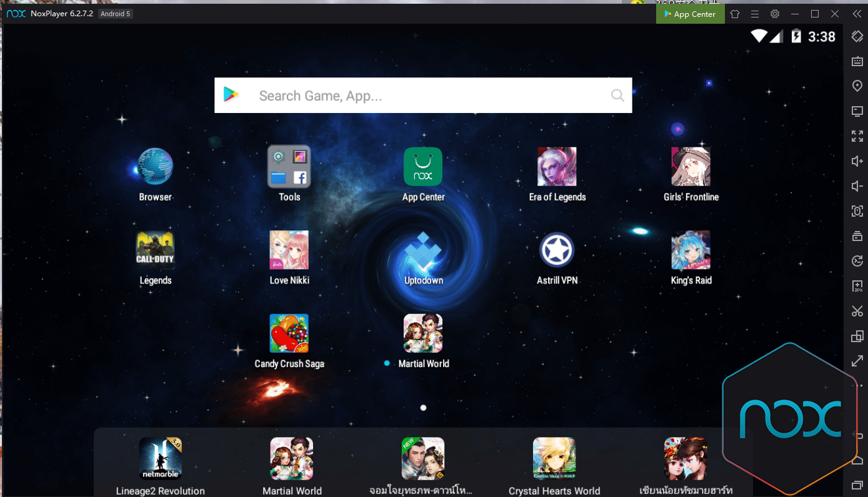Screen dimensions: 868x497
Task: Click the Android 5 version badge
Action: (x=116, y=14)
